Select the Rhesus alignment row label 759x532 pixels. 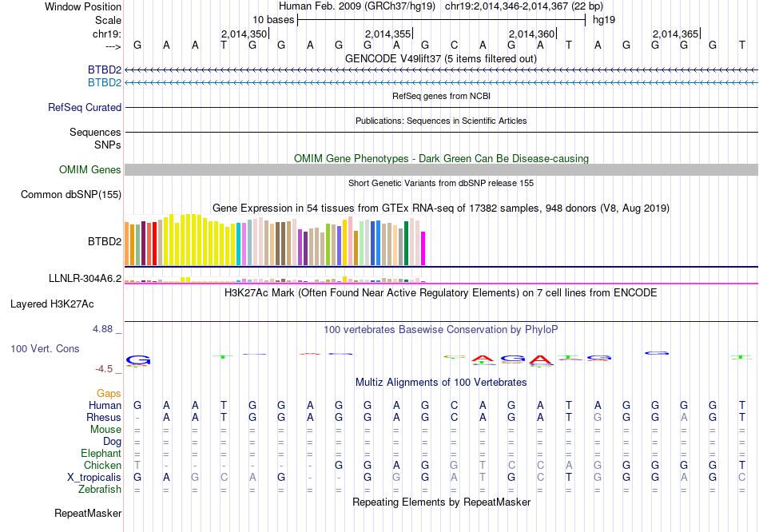104,417
